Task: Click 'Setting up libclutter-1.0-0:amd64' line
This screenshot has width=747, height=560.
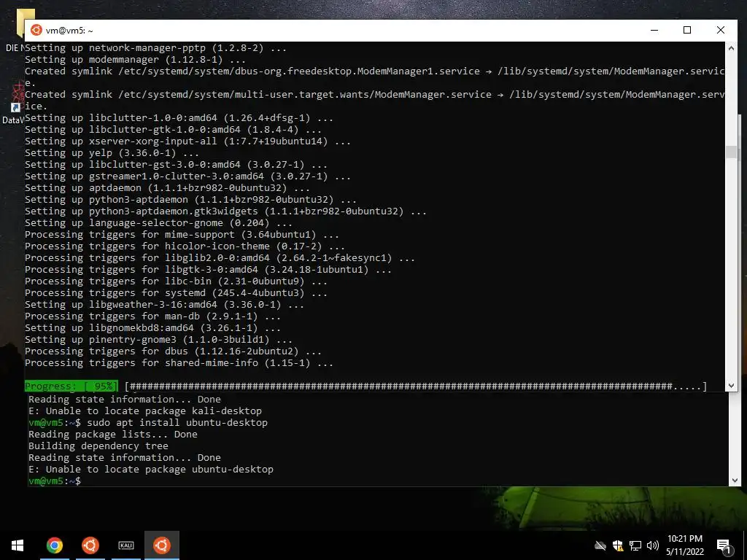Action: (179, 118)
